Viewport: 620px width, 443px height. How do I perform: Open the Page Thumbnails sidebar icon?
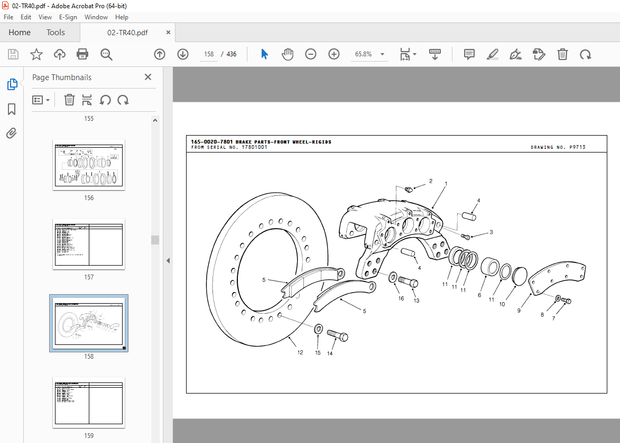click(x=12, y=84)
